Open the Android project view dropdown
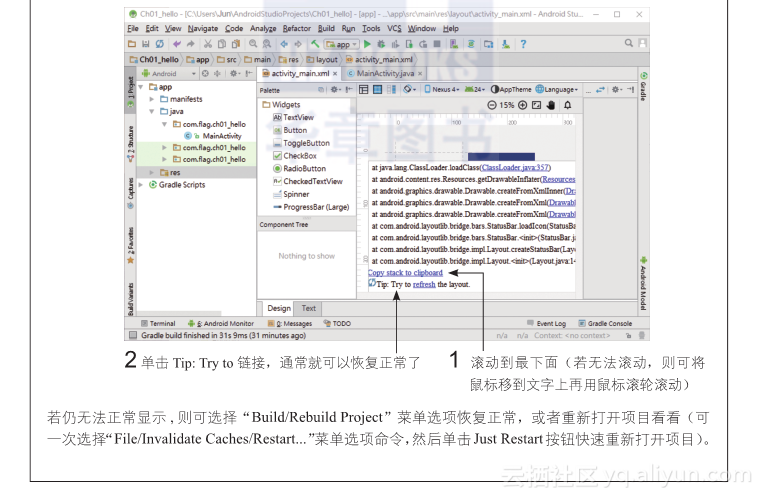The image size is (763, 499). pos(169,74)
